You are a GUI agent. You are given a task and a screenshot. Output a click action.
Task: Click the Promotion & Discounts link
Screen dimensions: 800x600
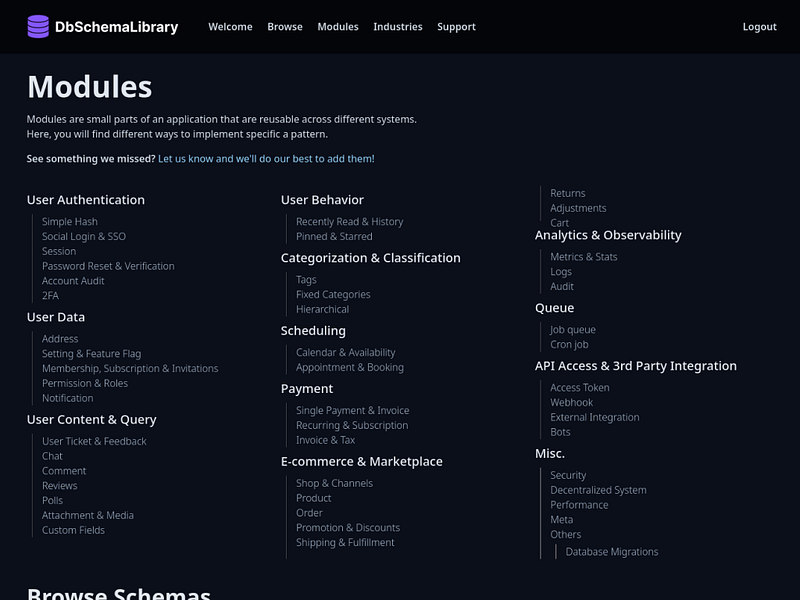(347, 527)
